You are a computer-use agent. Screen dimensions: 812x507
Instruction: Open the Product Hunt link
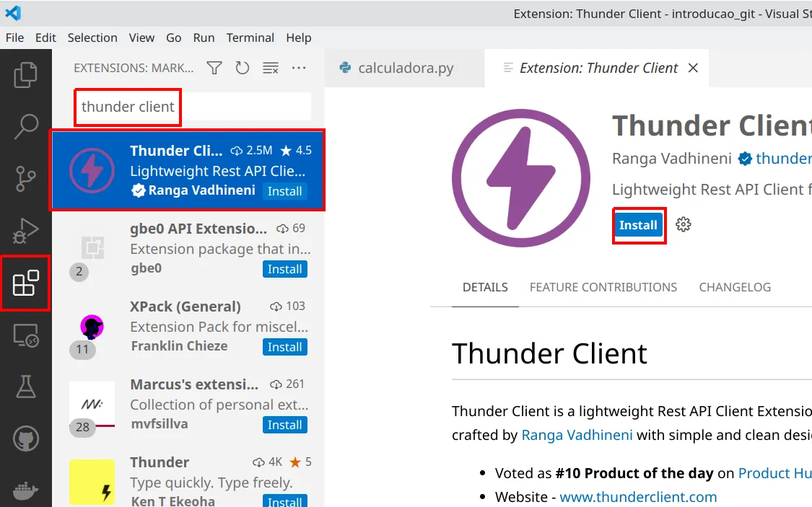774,473
